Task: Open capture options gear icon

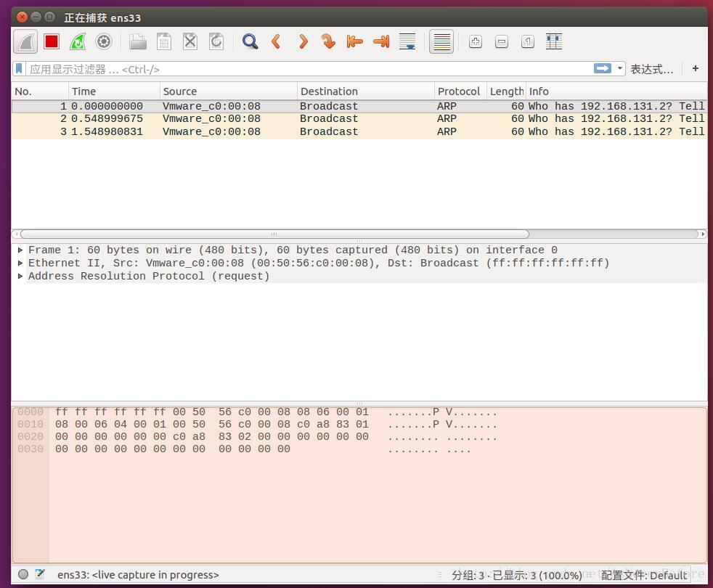Action: [104, 42]
